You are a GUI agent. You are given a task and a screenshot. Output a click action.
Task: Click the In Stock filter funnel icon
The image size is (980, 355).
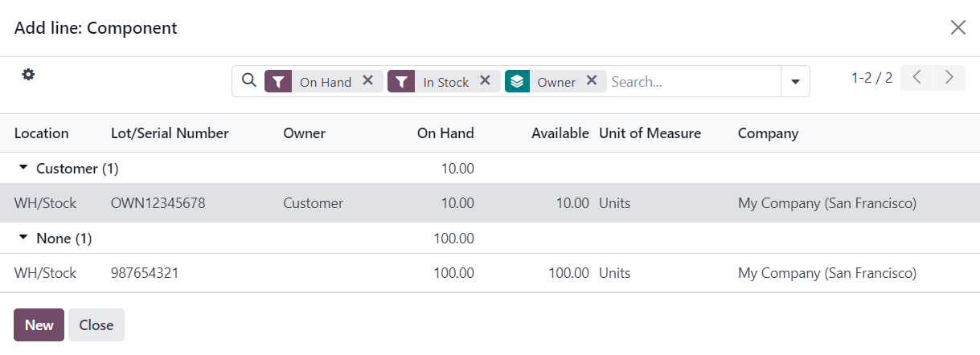(x=401, y=81)
